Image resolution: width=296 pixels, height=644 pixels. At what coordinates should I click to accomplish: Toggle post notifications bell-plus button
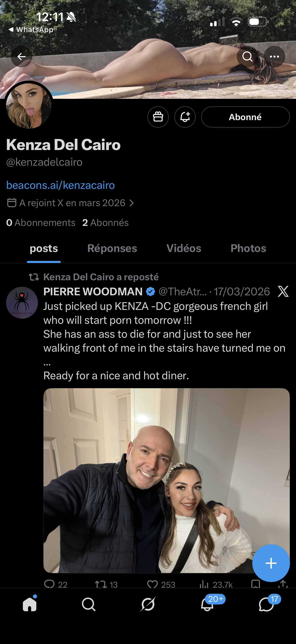pos(185,117)
